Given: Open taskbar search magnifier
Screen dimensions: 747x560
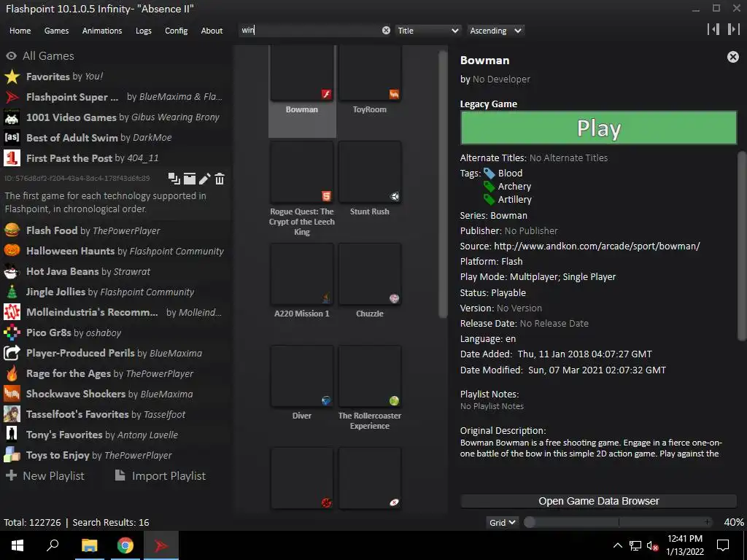Looking at the screenshot, I should (53, 545).
